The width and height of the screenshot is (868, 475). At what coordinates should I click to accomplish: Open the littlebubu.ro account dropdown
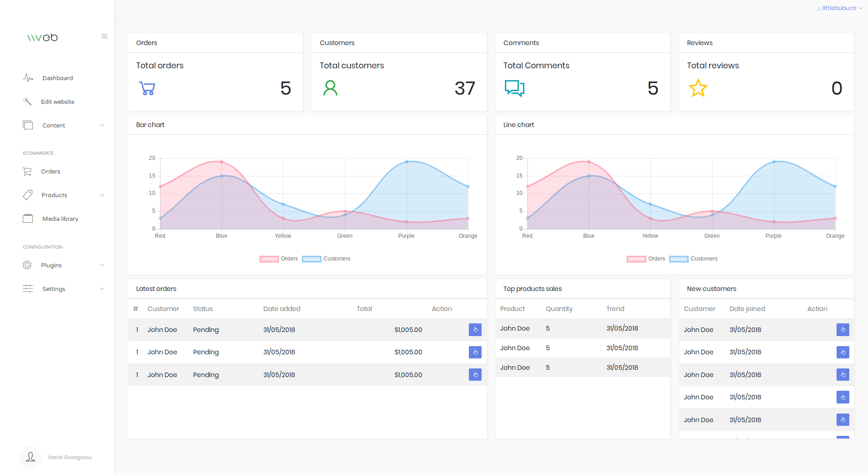pos(839,8)
